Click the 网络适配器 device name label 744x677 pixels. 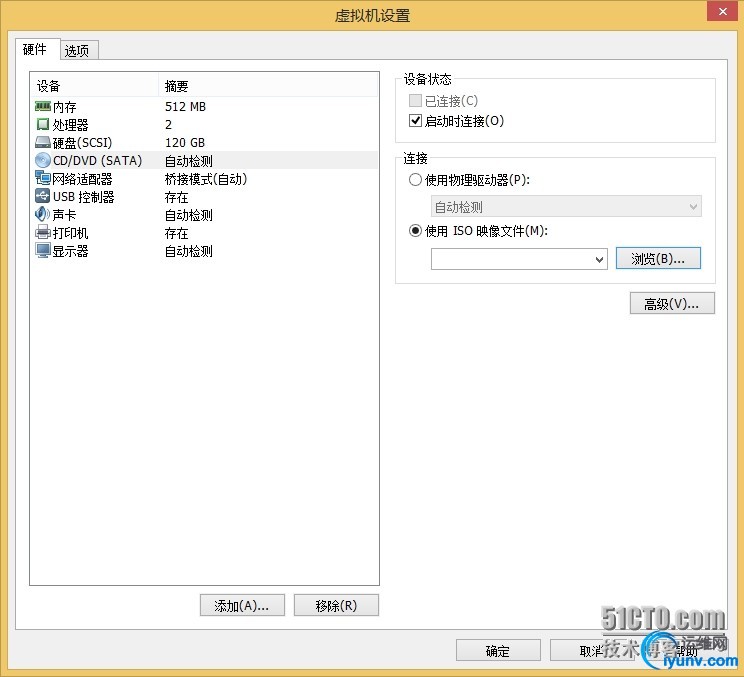(x=83, y=179)
